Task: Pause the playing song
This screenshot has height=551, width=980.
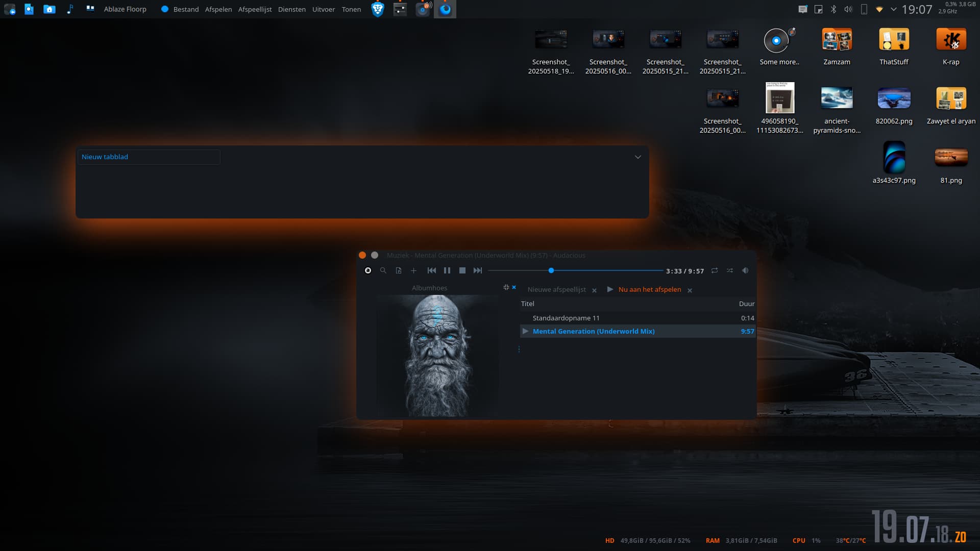Action: [x=447, y=270]
